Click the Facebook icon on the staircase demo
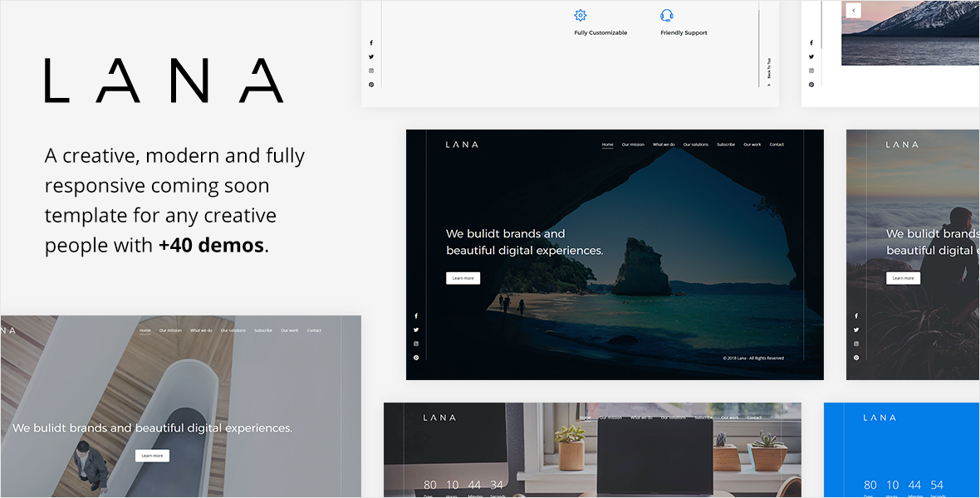 point(811,42)
